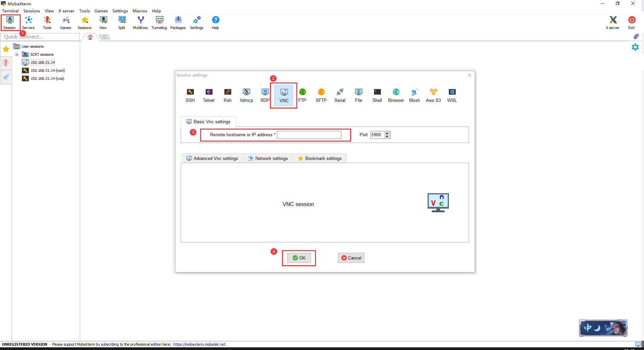Click the Split toolbar icon
Screen dimensions: 644x350
tap(122, 23)
